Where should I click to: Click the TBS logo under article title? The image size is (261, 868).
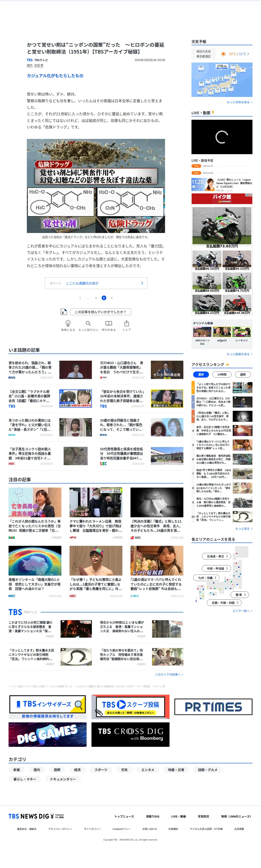coord(30,60)
